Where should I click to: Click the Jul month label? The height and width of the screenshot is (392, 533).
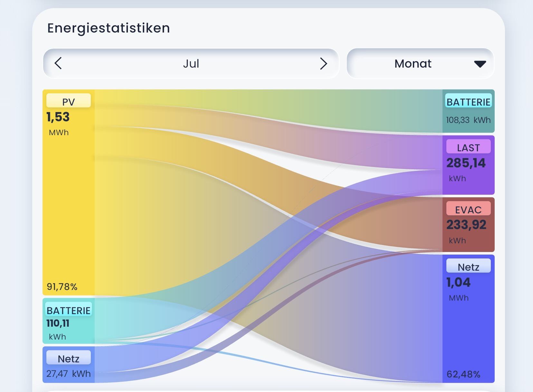pyautogui.click(x=191, y=63)
